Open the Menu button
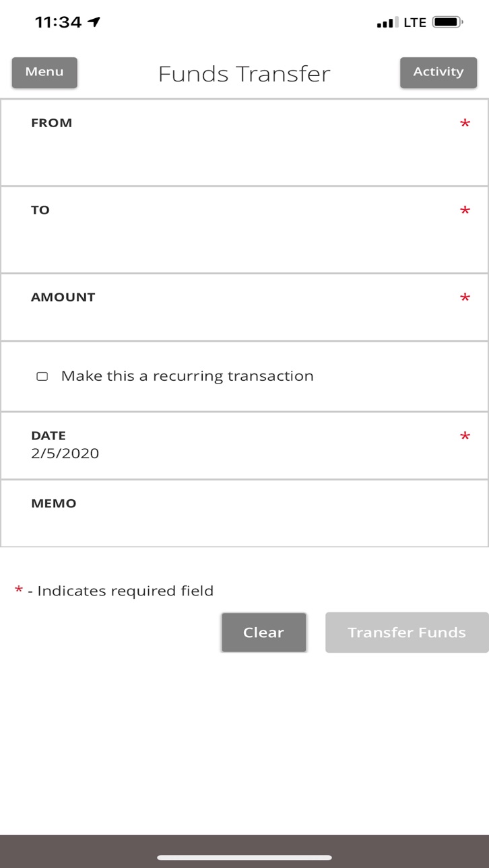Screen dimensions: 489x868 (44, 73)
